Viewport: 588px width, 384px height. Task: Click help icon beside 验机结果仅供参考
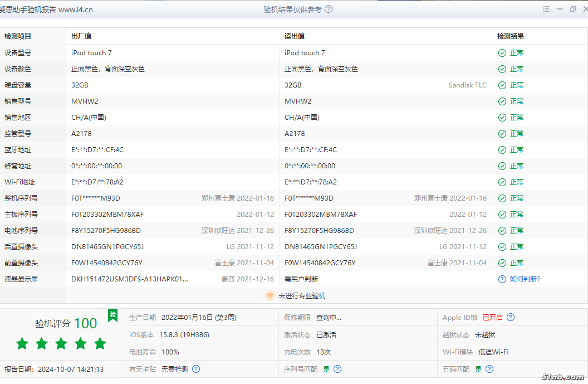click(329, 9)
